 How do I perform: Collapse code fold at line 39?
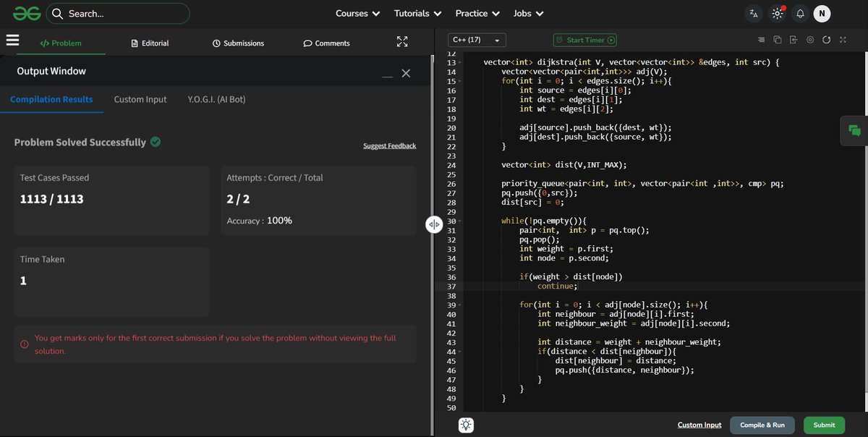(x=461, y=305)
